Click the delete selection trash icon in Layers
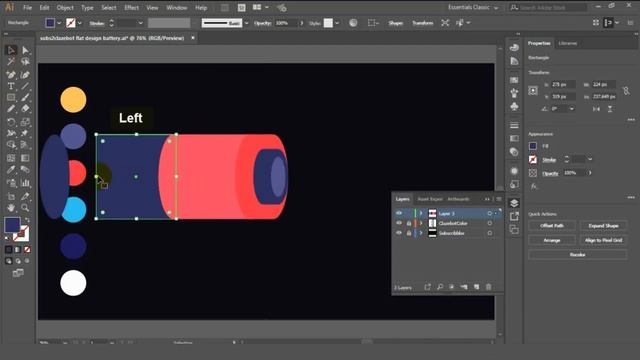The width and height of the screenshot is (640, 360). [x=489, y=287]
